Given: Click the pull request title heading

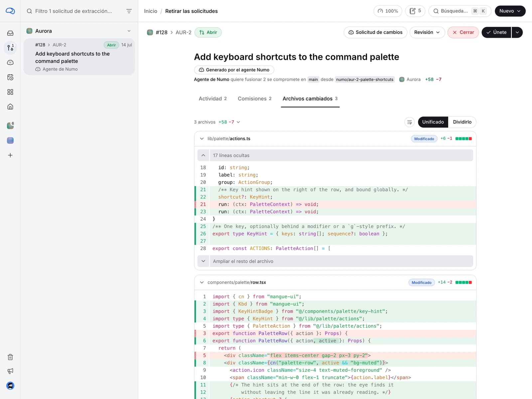Looking at the screenshot, I should point(297,57).
